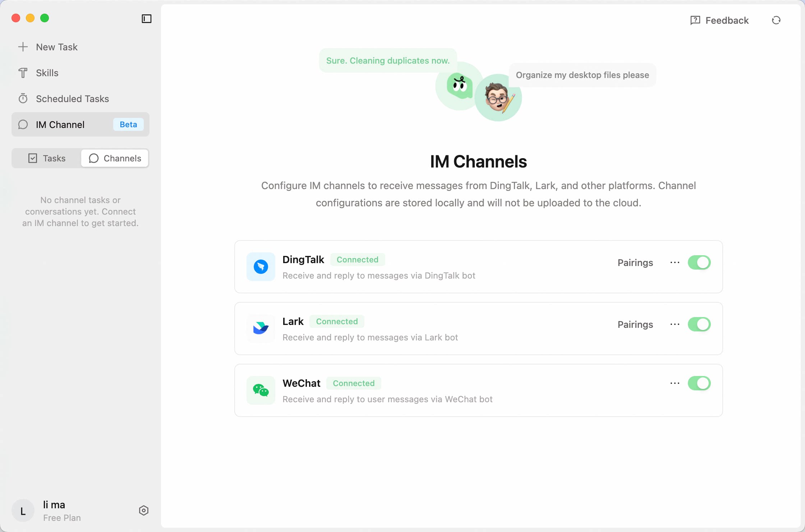Toggle the WeChat channel off

[699, 383]
